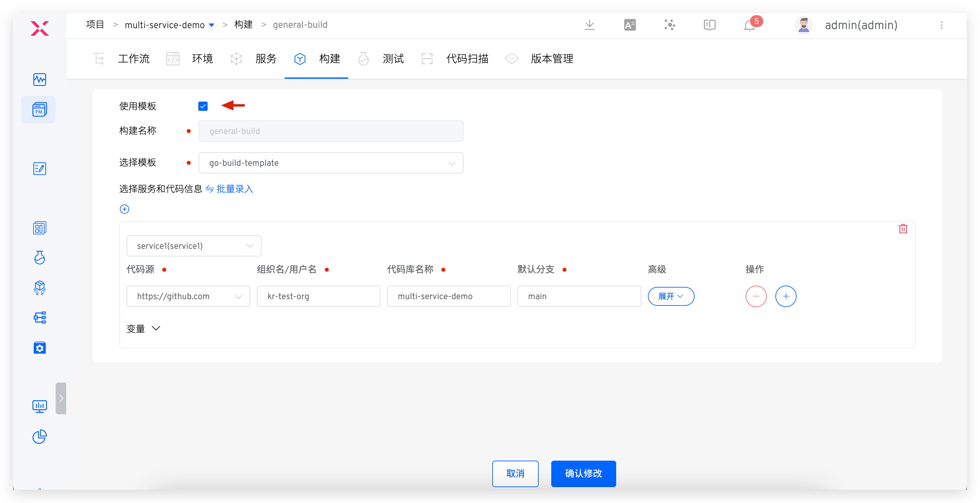Viewport: 980px width, 503px height.
Task: Click the 确认修改 confirm button
Action: tap(583, 474)
